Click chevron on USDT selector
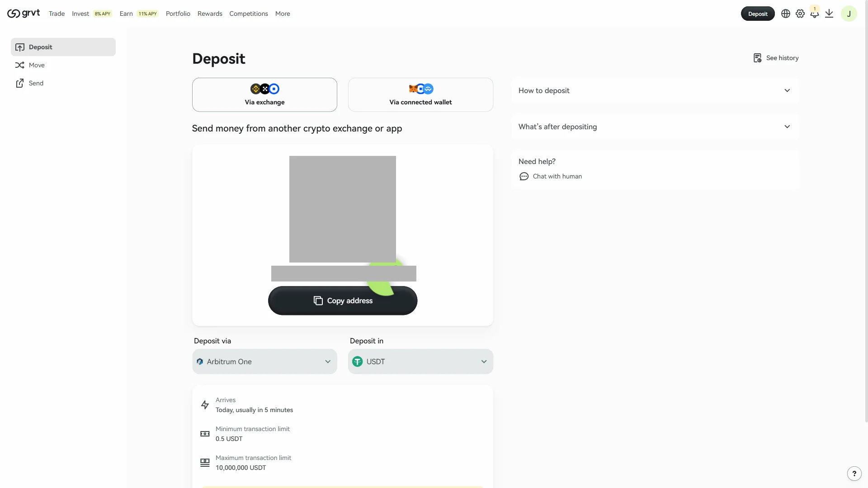Image resolution: width=868 pixels, height=488 pixels. tap(484, 361)
